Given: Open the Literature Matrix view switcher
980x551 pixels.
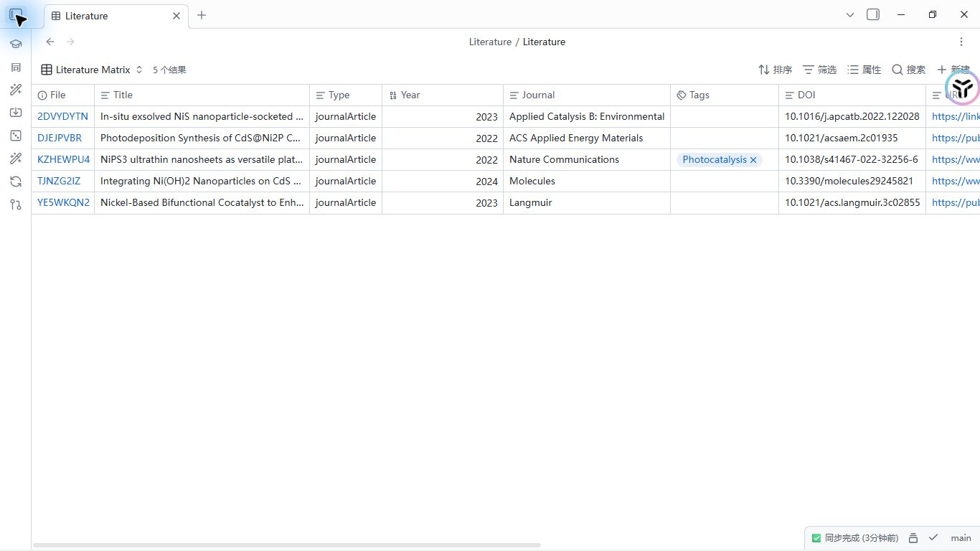Looking at the screenshot, I should 92,70.
